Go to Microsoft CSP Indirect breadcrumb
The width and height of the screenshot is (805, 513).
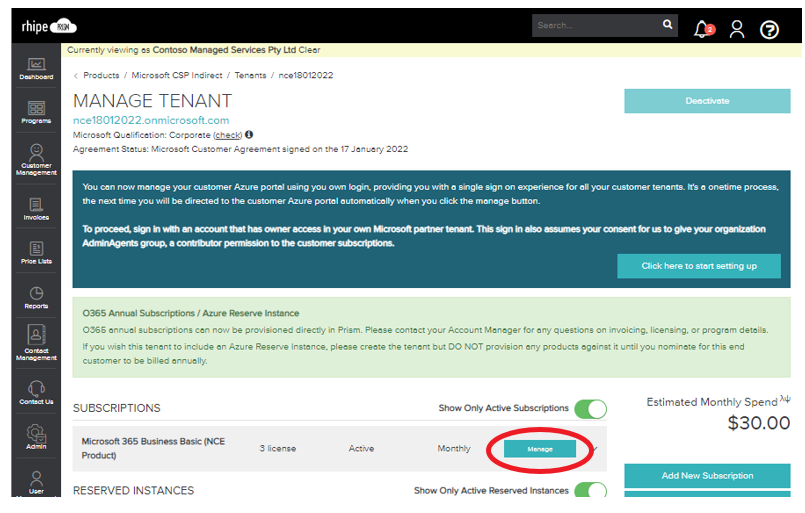pos(177,75)
